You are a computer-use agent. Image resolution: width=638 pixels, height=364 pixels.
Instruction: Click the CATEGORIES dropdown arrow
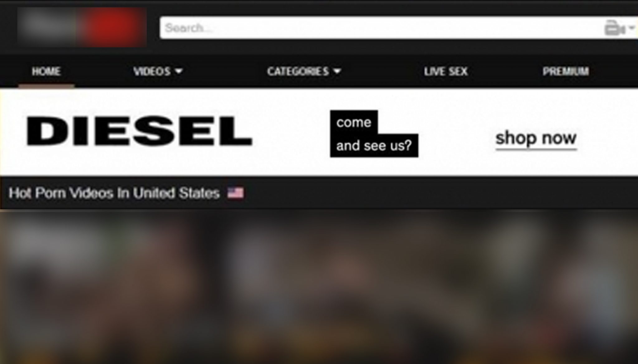click(338, 71)
